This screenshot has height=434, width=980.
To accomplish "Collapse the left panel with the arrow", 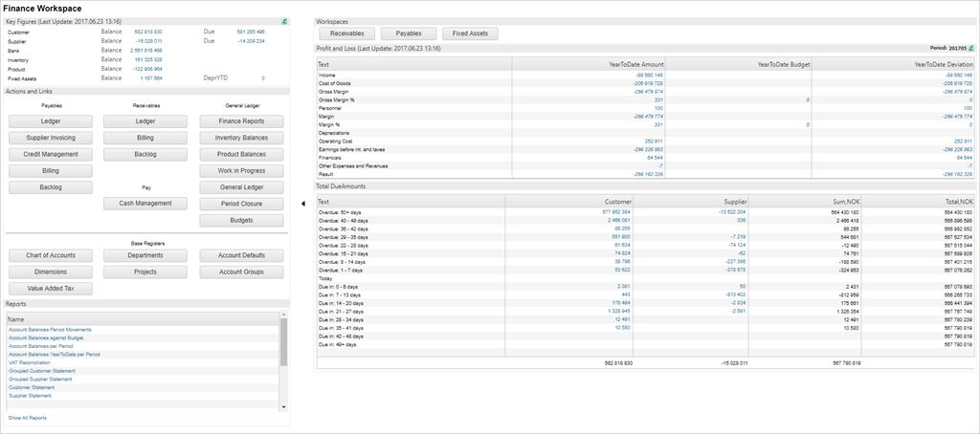I will pos(304,203).
